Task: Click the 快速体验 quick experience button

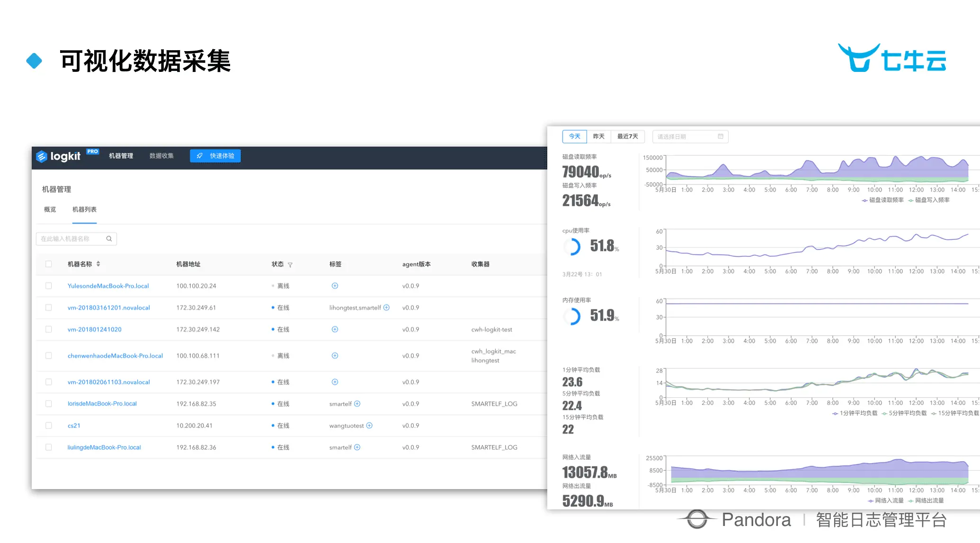Action: coord(215,156)
